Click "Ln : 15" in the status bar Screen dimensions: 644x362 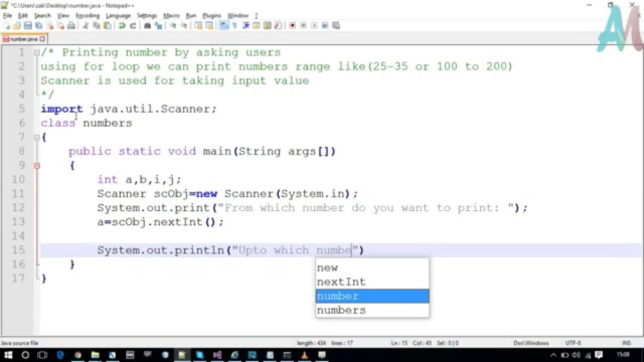coord(399,343)
